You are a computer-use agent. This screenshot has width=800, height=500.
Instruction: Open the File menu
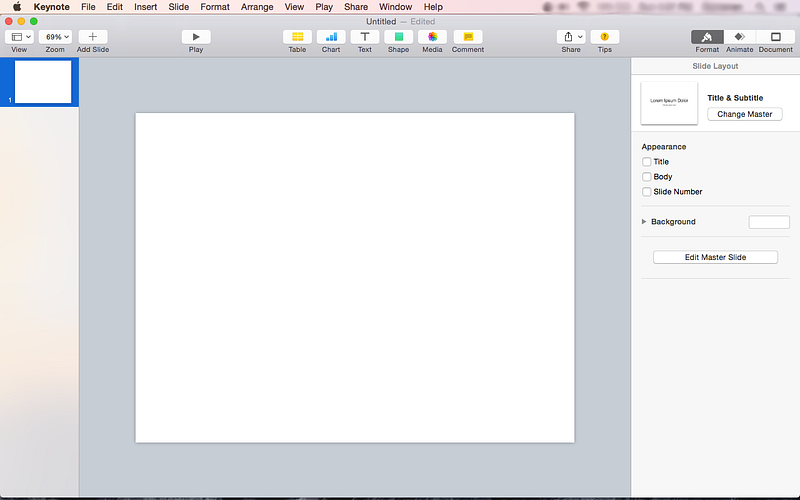(x=88, y=7)
